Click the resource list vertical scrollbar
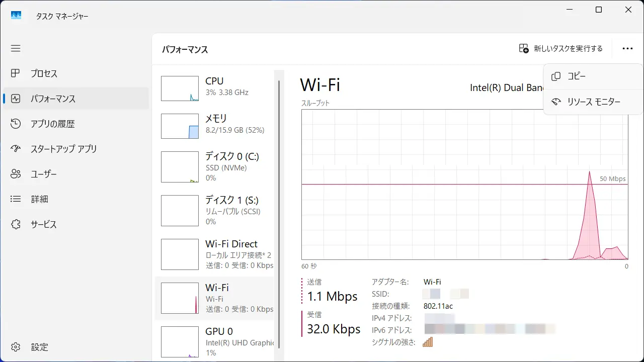This screenshot has width=644, height=362. tap(279, 211)
